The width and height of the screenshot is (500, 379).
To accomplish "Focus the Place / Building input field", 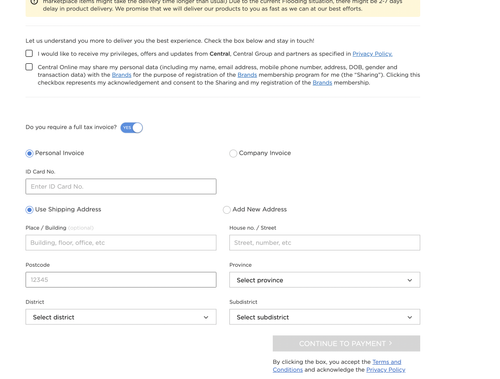I will (121, 243).
